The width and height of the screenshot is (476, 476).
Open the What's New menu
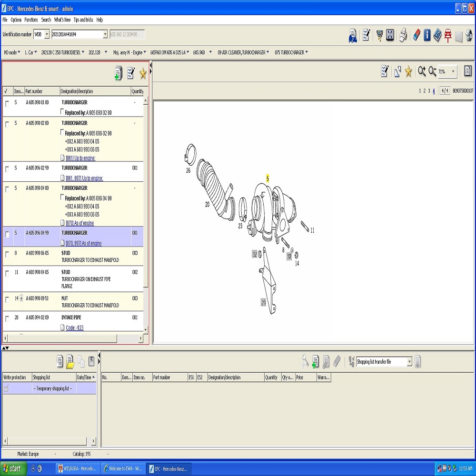[62, 20]
